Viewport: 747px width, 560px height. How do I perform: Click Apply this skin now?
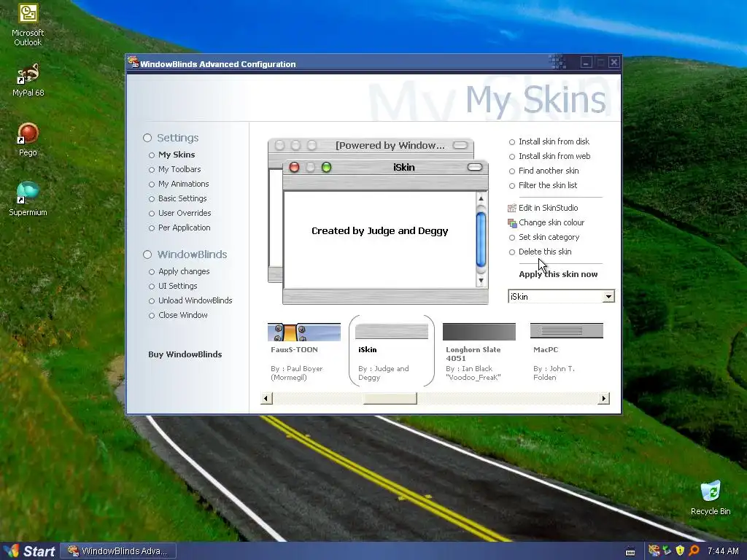[x=558, y=274]
